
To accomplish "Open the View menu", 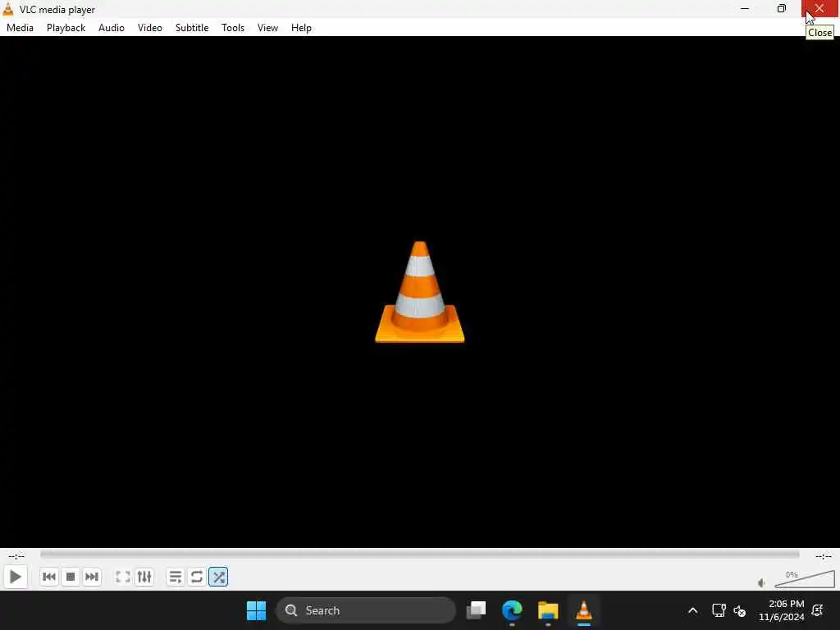I will pos(267,28).
